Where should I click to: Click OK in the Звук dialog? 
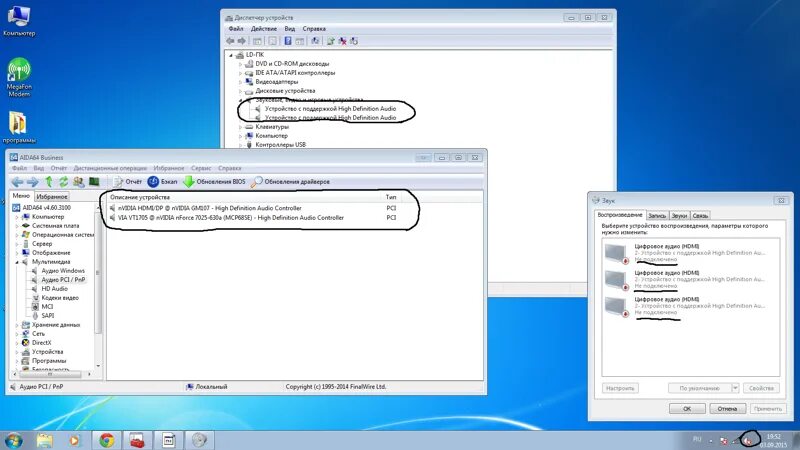click(687, 409)
